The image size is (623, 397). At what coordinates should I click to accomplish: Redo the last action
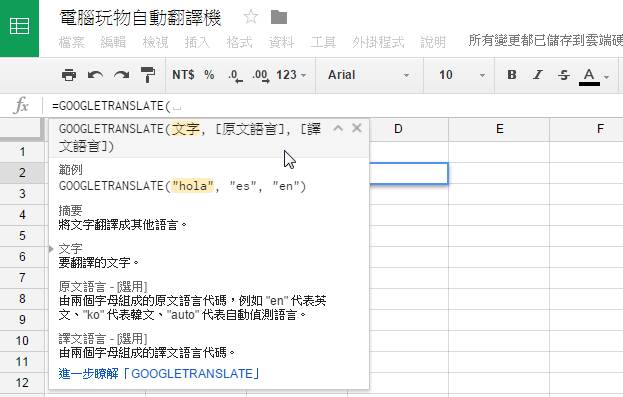[121, 75]
